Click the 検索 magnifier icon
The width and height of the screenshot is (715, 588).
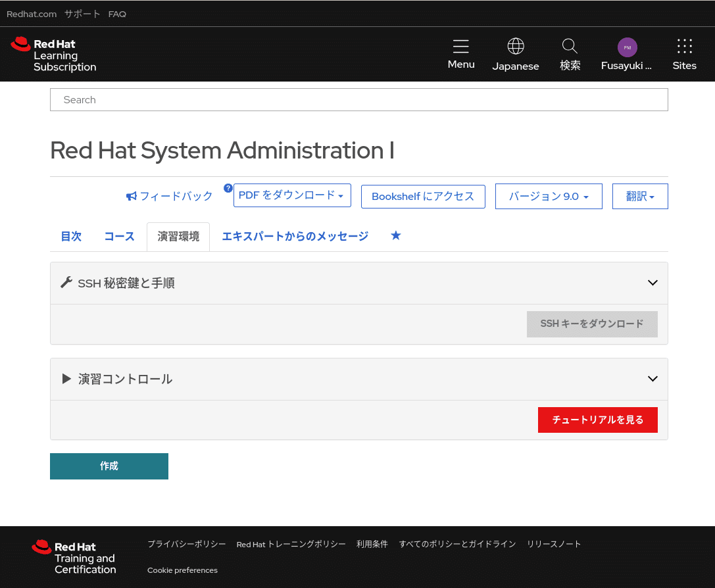570,46
